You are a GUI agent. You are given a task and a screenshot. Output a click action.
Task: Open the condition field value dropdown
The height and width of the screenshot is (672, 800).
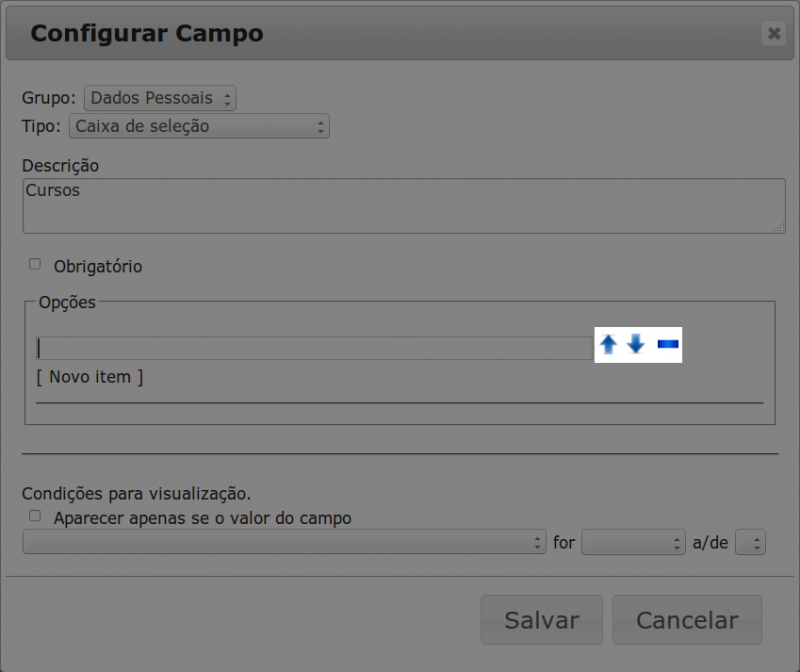[x=283, y=543]
